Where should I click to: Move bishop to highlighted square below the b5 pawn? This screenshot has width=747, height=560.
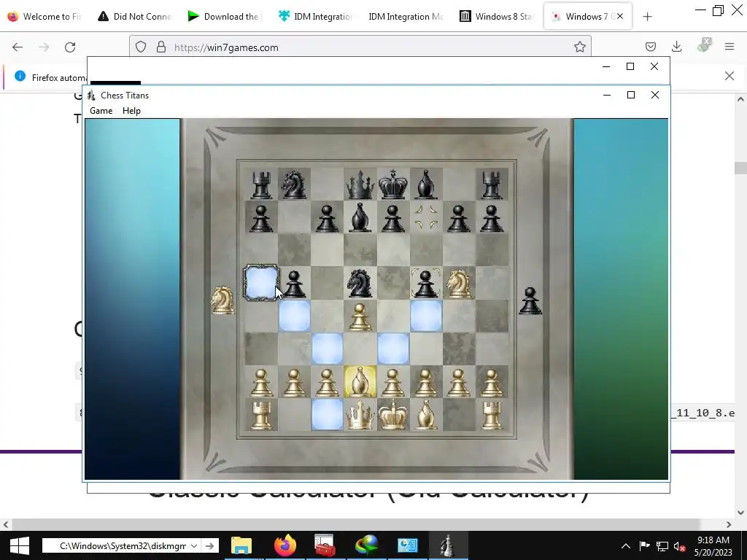click(294, 316)
